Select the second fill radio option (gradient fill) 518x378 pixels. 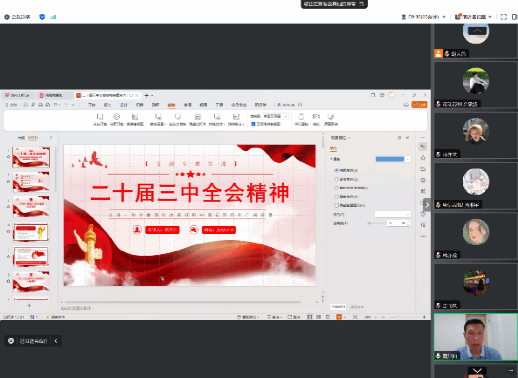336,179
